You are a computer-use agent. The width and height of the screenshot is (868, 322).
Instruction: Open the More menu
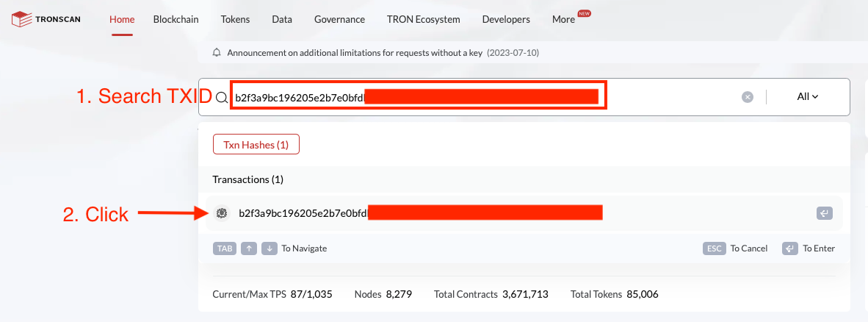[563, 19]
